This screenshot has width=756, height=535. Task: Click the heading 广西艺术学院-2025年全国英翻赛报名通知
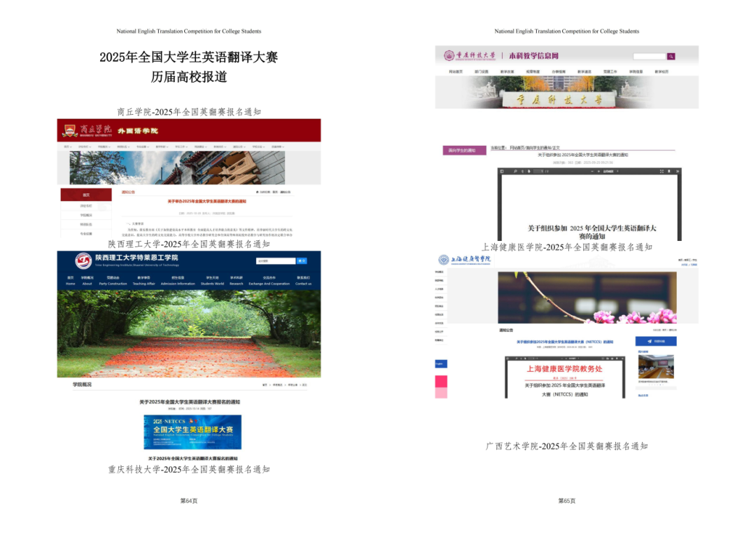click(567, 446)
